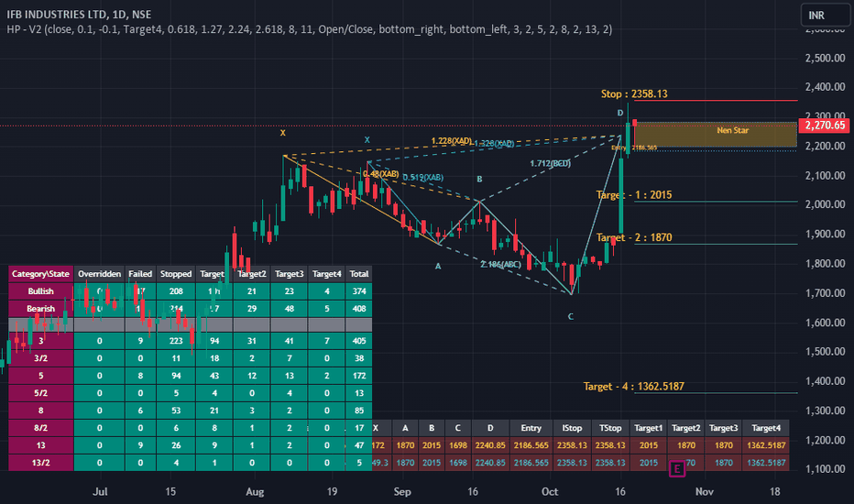Click the 'Category\State' table header
The width and height of the screenshot is (854, 504).
pyautogui.click(x=41, y=274)
